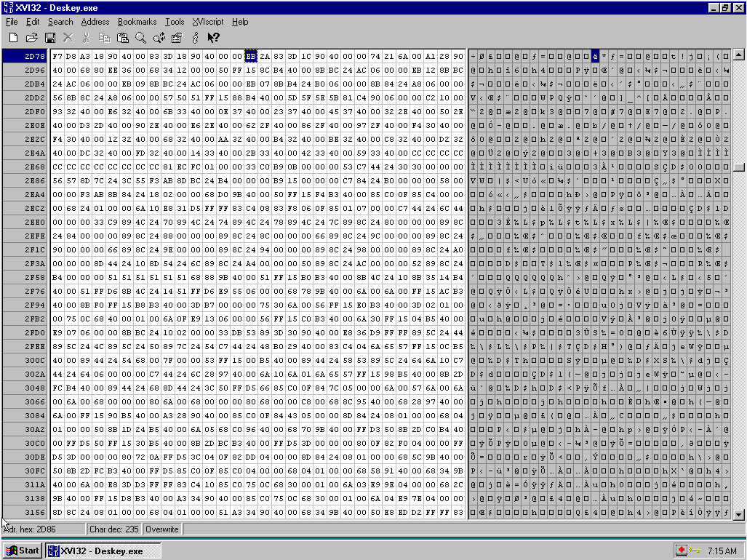
Task: Open the Address menu
Action: tap(95, 22)
